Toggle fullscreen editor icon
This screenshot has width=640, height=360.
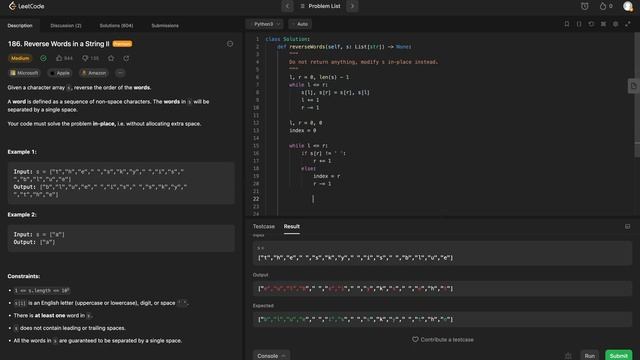628,24
